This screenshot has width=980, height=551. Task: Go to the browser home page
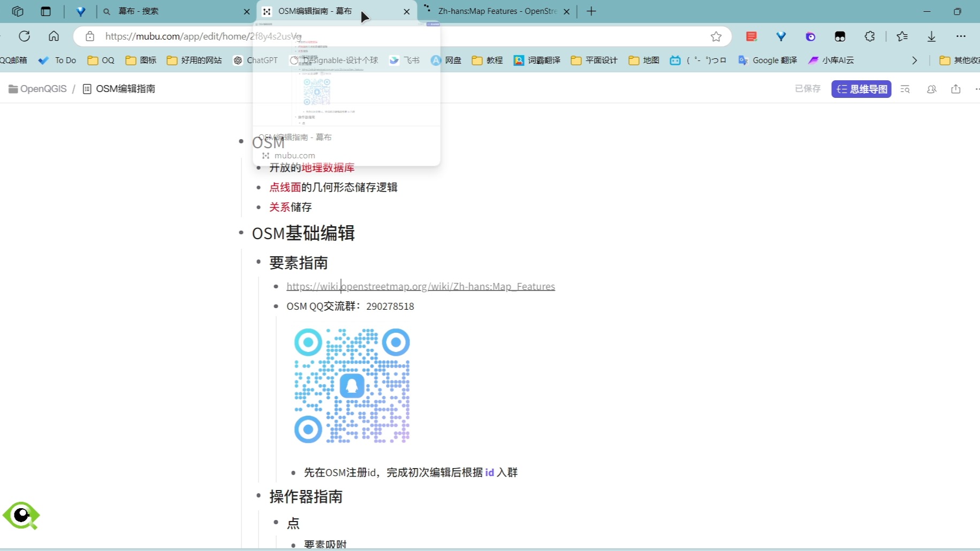[x=54, y=36]
